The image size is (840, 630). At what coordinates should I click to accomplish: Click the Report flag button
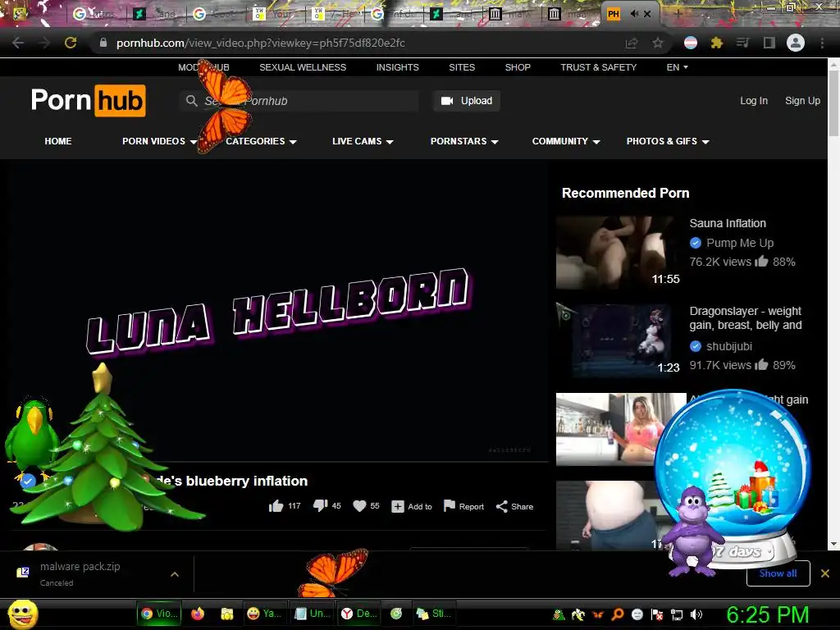[464, 507]
